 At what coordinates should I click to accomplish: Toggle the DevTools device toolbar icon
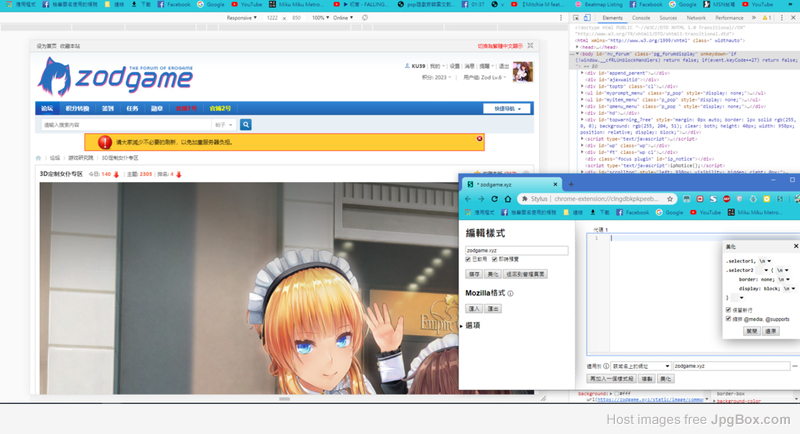click(587, 18)
